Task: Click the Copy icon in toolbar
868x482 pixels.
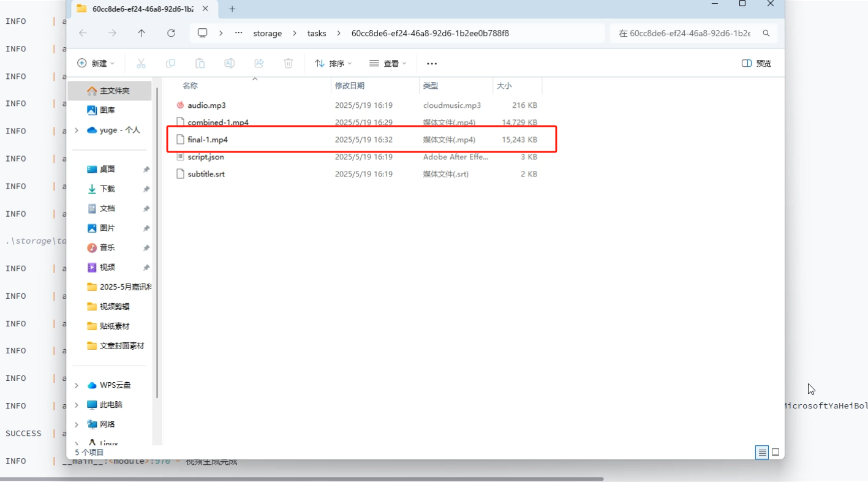Action: click(170, 63)
